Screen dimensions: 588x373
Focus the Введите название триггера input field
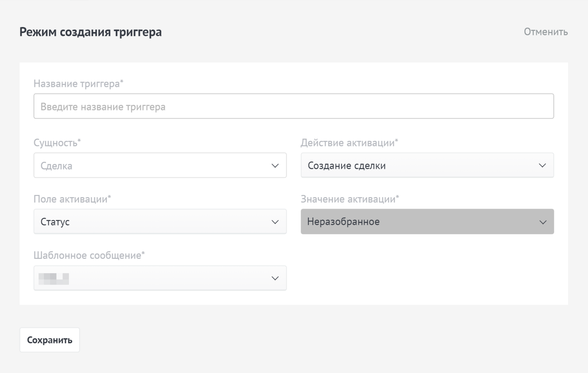(293, 106)
